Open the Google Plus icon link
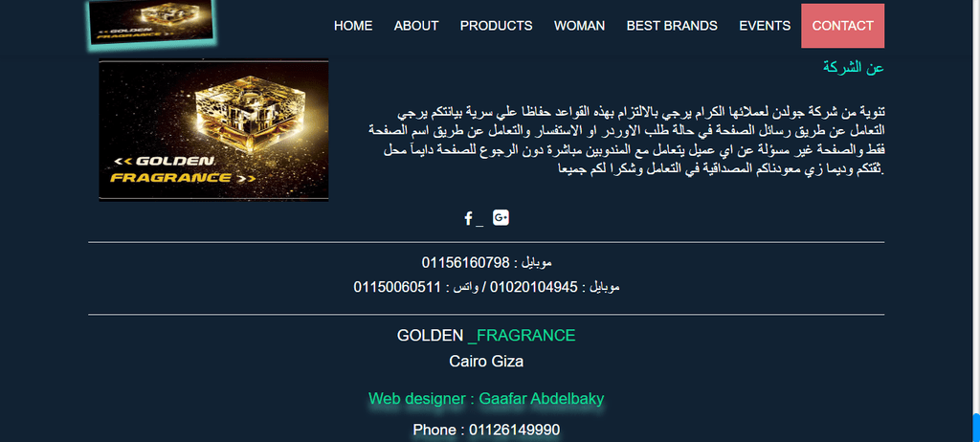The width and height of the screenshot is (980, 442). pyautogui.click(x=501, y=217)
